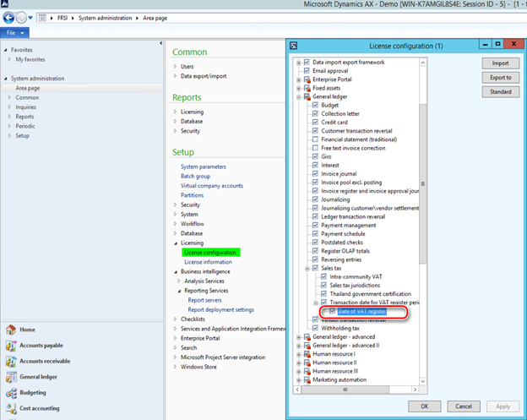Expand Users under Common
This screenshot has height=420, width=527.
click(175, 67)
